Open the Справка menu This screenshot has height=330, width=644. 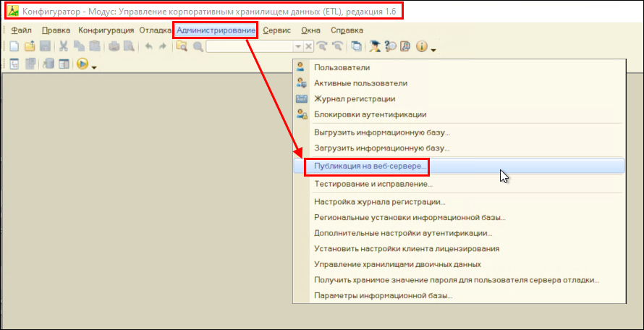(347, 30)
